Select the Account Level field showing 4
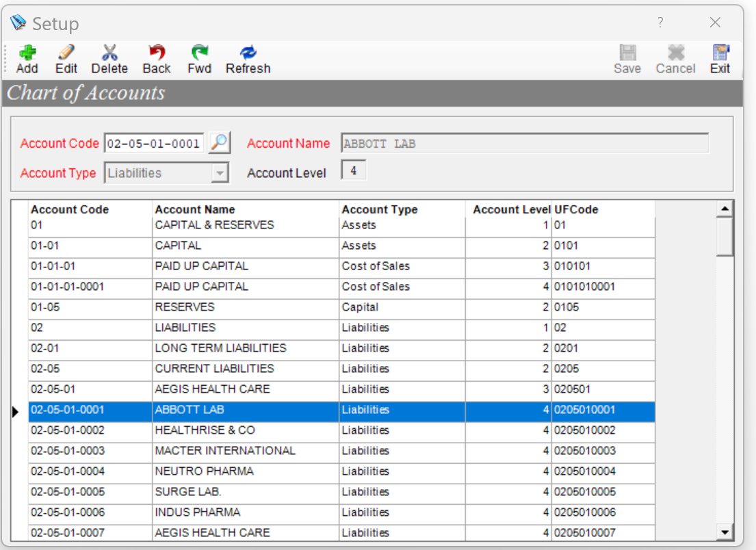 [354, 170]
